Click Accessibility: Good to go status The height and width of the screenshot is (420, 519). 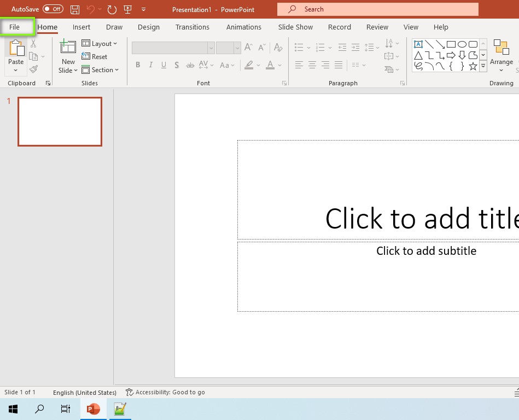click(x=165, y=392)
